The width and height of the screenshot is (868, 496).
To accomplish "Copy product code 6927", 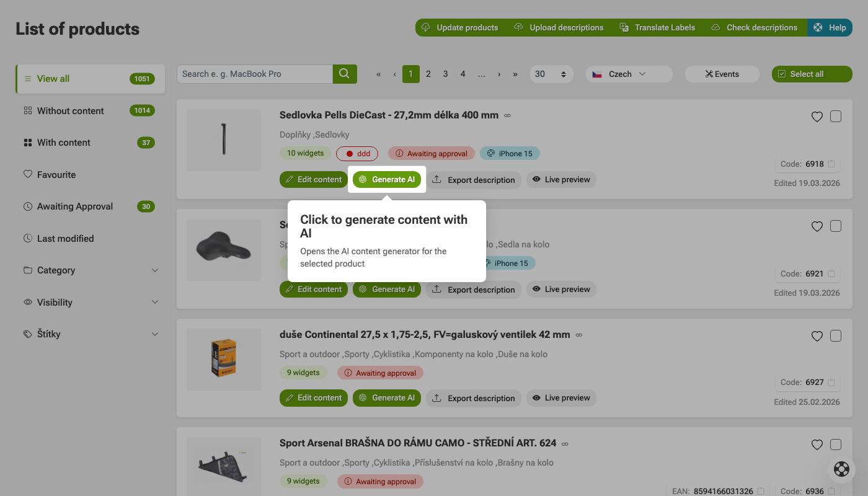I will click(x=832, y=383).
